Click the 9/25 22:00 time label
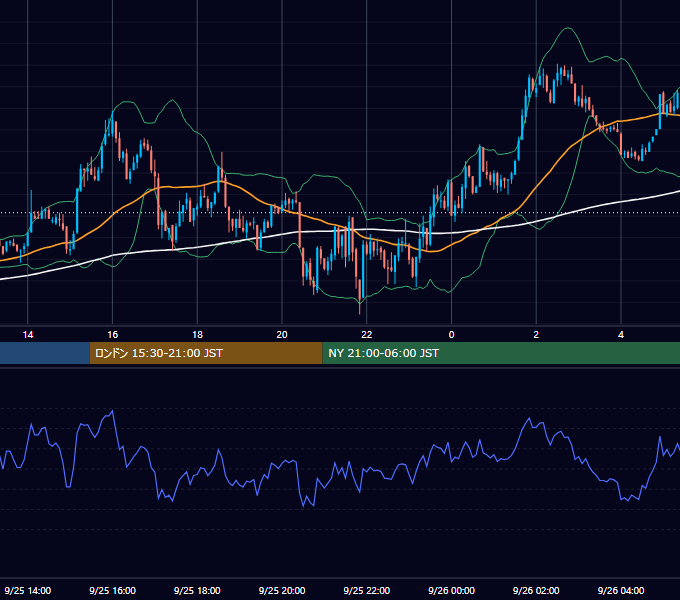This screenshot has width=680, height=600. (x=367, y=590)
